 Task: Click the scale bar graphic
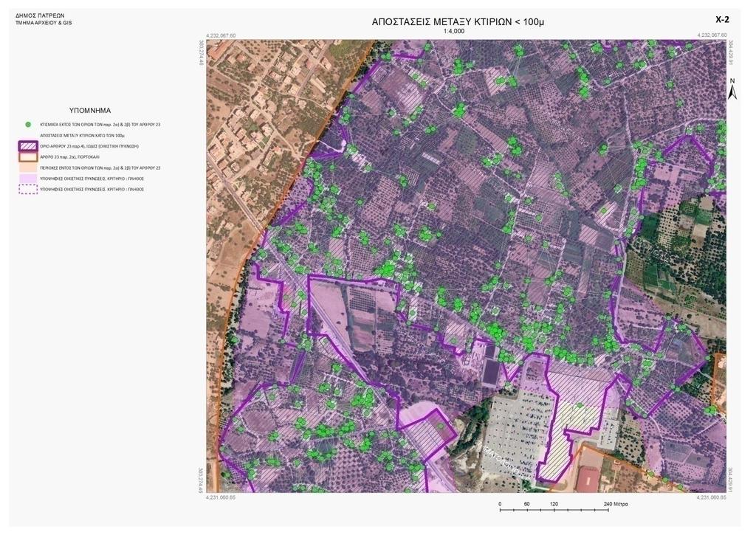point(554,509)
